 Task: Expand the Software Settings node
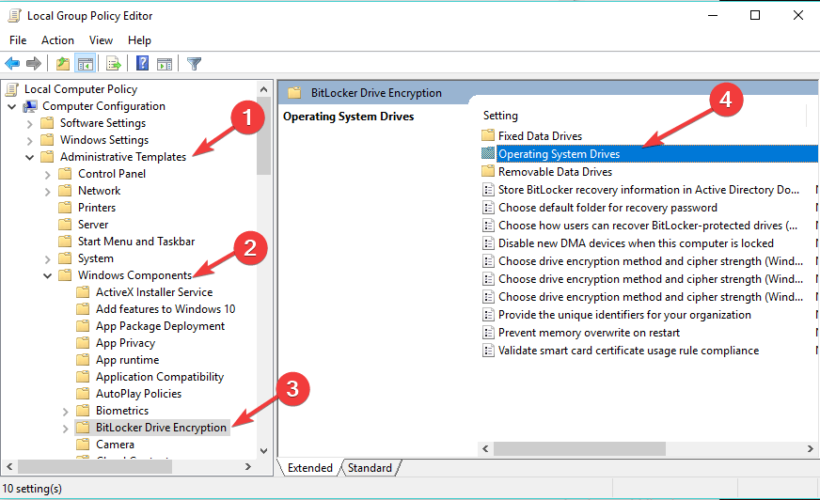[30, 124]
